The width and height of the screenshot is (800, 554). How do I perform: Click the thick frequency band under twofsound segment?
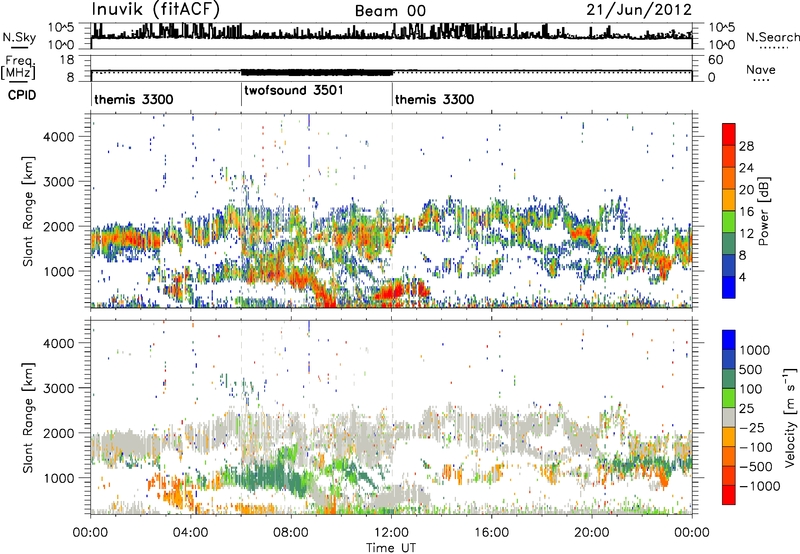click(x=317, y=72)
